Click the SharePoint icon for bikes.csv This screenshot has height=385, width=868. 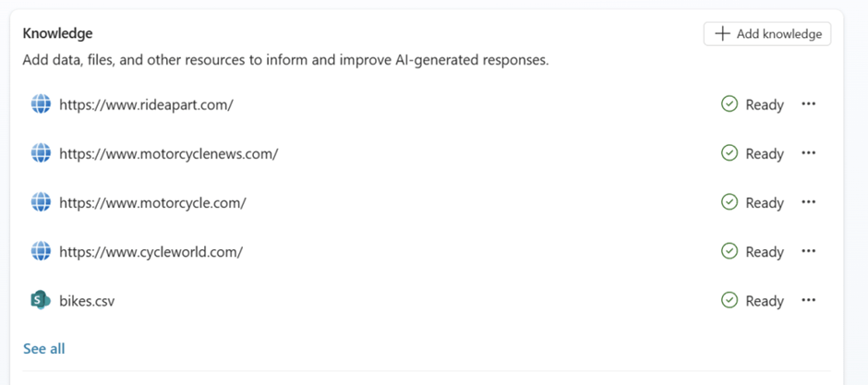[41, 300]
